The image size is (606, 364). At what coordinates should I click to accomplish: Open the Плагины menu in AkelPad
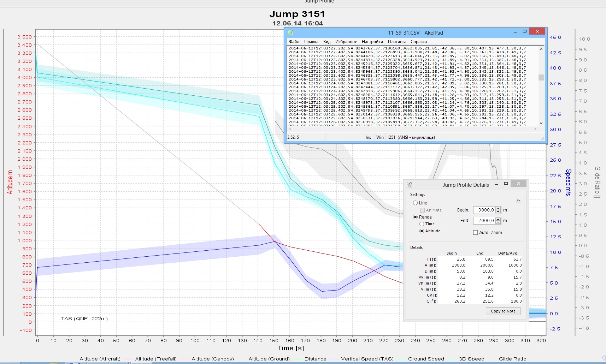coord(396,42)
